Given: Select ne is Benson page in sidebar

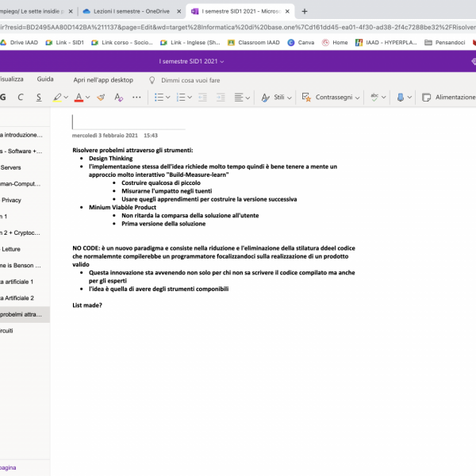Looking at the screenshot, I should (25, 266).
